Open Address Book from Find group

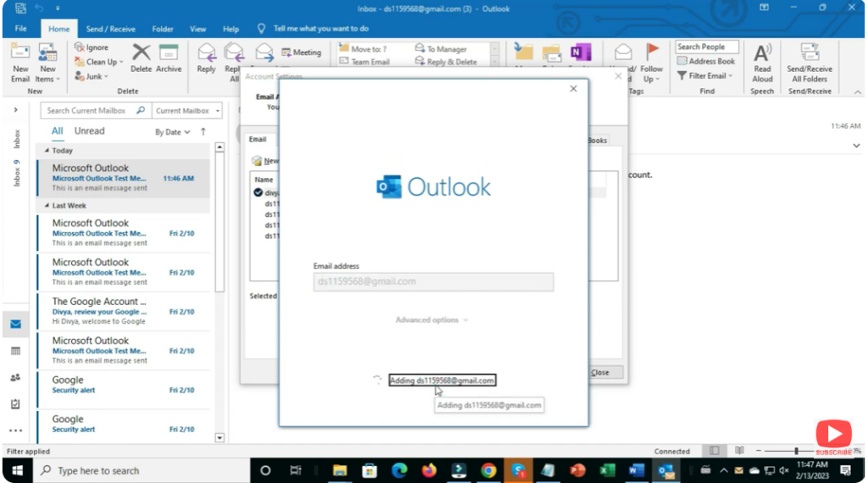705,61
